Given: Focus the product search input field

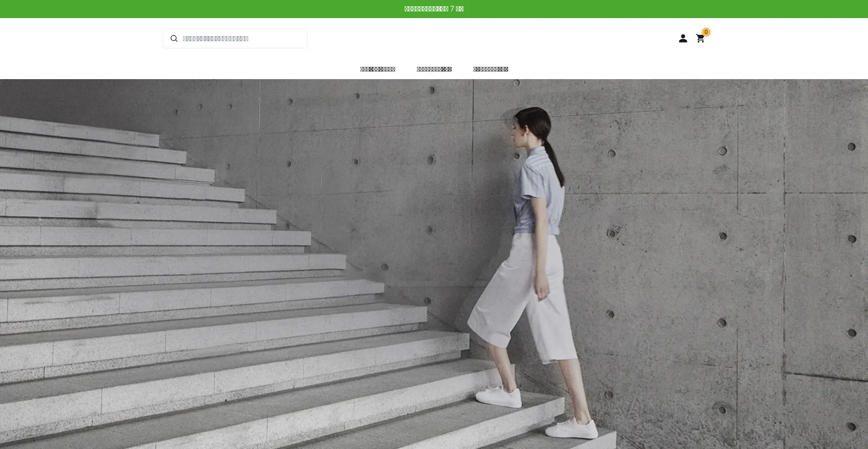Looking at the screenshot, I should click(x=242, y=39).
